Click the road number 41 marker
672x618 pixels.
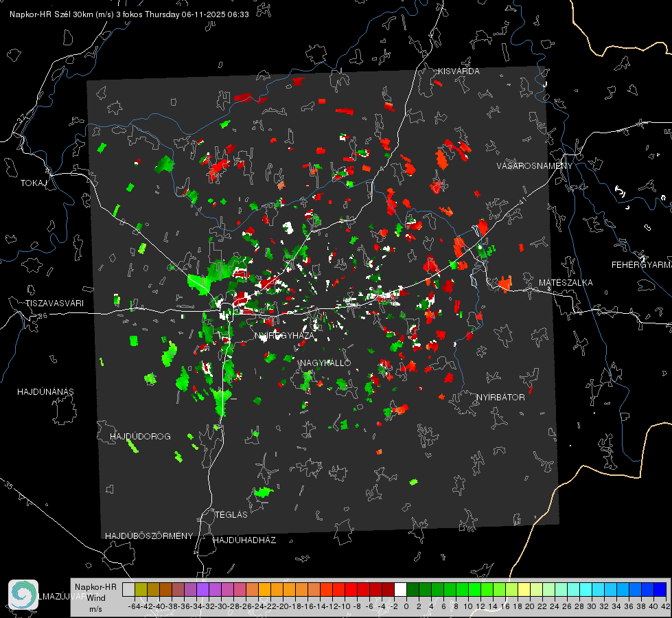(x=522, y=200)
